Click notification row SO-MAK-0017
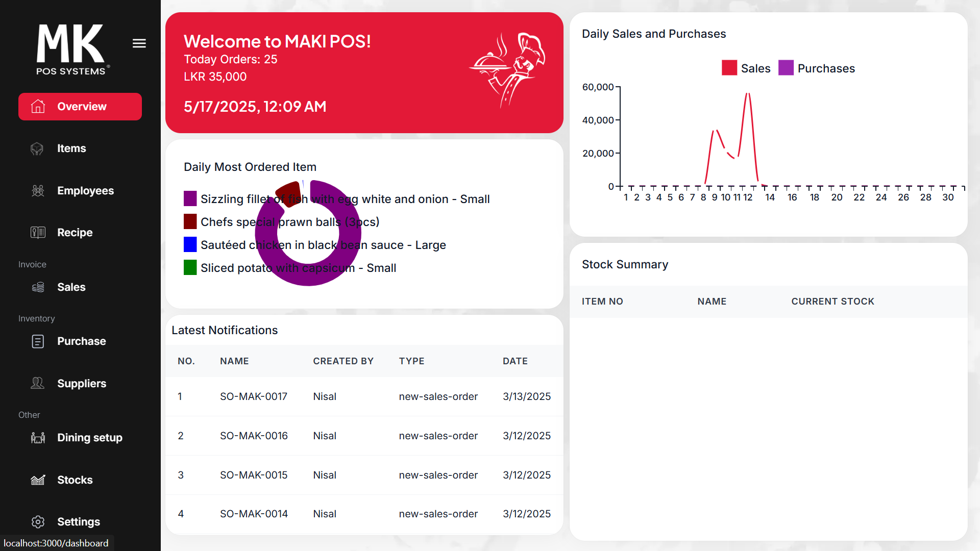The image size is (980, 551). (253, 396)
